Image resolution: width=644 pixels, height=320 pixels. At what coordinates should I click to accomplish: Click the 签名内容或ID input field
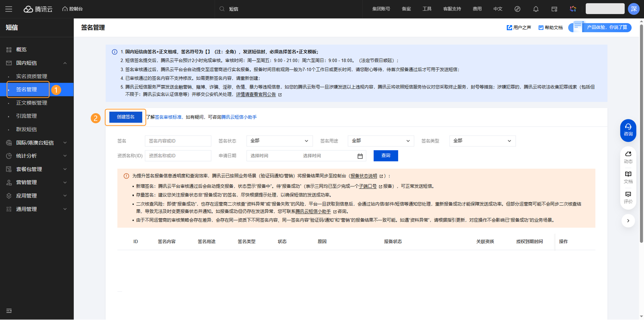[x=178, y=141]
